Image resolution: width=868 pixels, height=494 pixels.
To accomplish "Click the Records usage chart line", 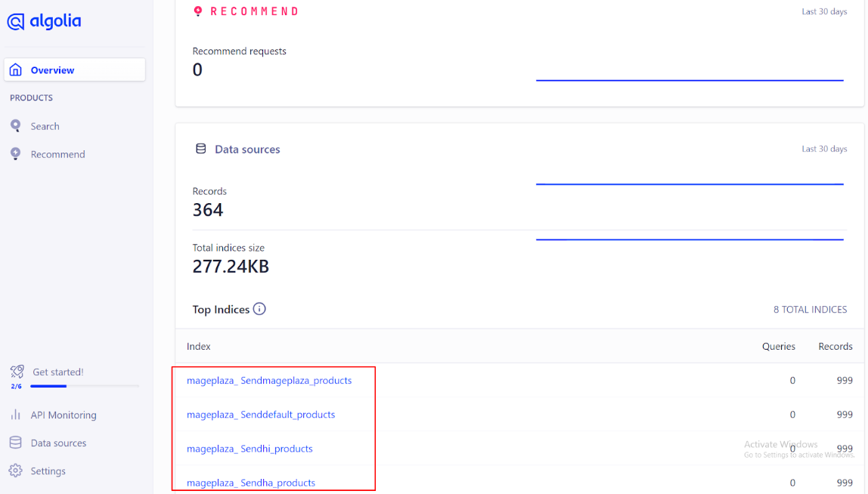I will coord(690,184).
